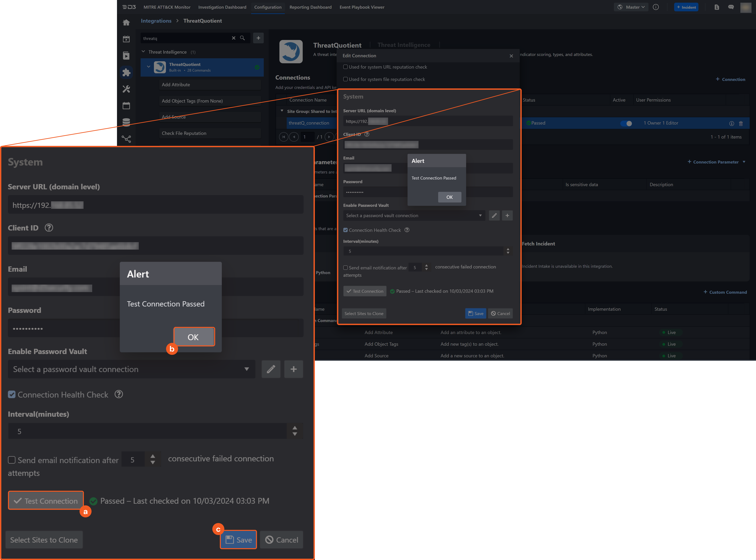Click the puzzle-piece integrations sidebar icon
This screenshot has height=560, width=756.
click(x=126, y=72)
